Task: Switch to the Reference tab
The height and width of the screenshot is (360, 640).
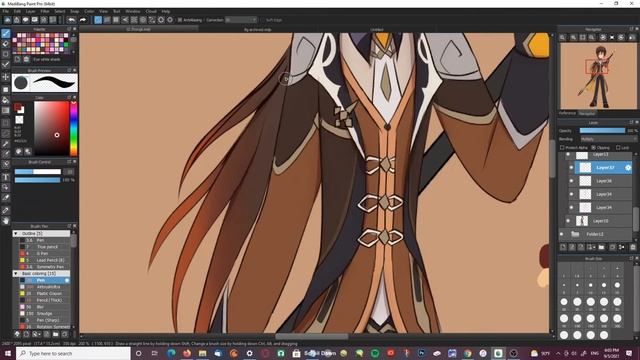Action: tap(567, 113)
